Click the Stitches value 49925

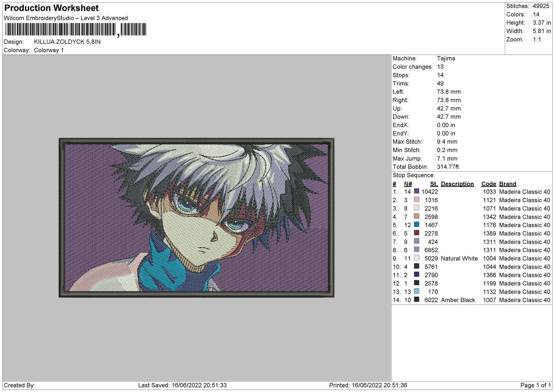click(541, 6)
